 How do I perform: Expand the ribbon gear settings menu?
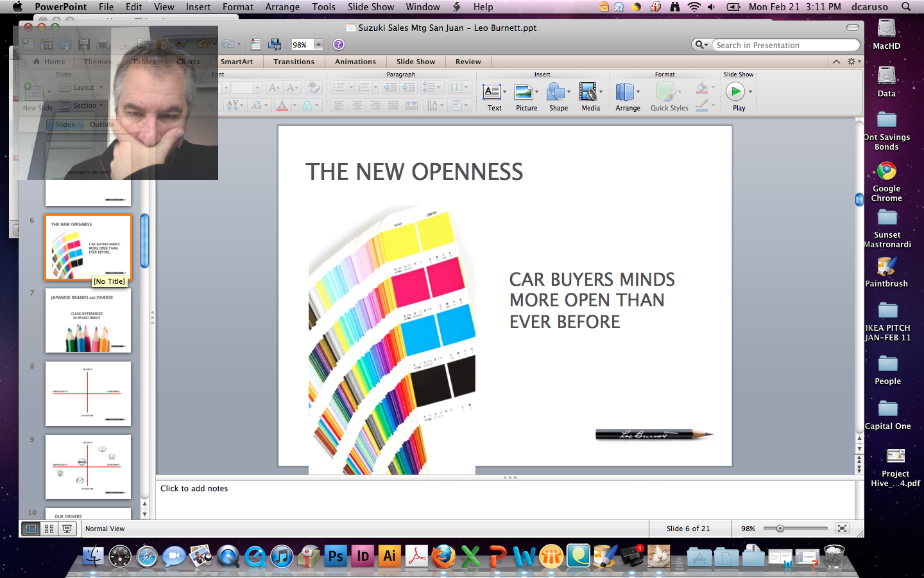tap(853, 62)
